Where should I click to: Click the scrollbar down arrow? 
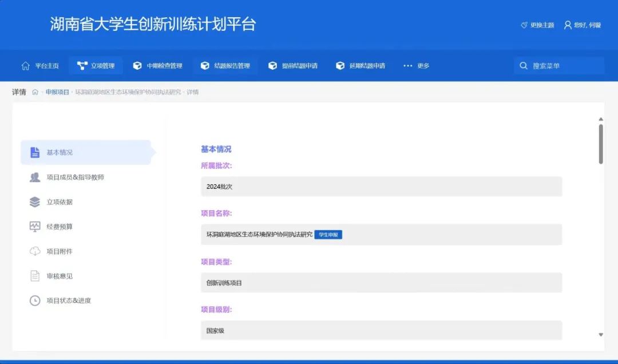601,334
